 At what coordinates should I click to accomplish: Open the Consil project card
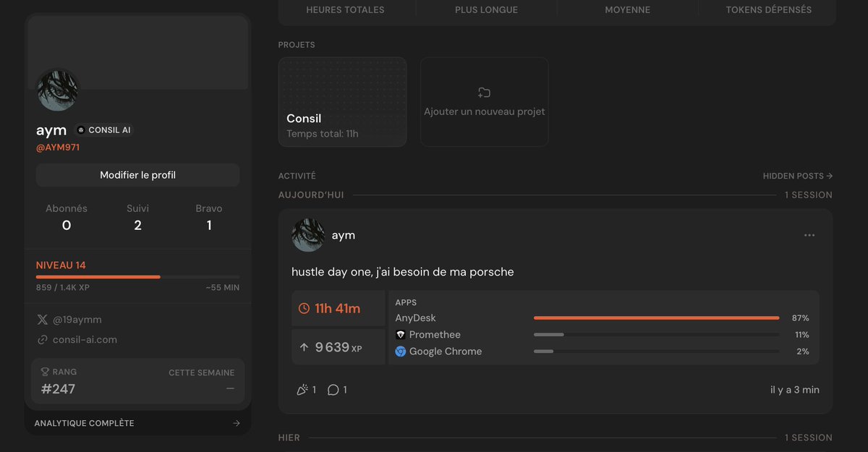[x=342, y=102]
